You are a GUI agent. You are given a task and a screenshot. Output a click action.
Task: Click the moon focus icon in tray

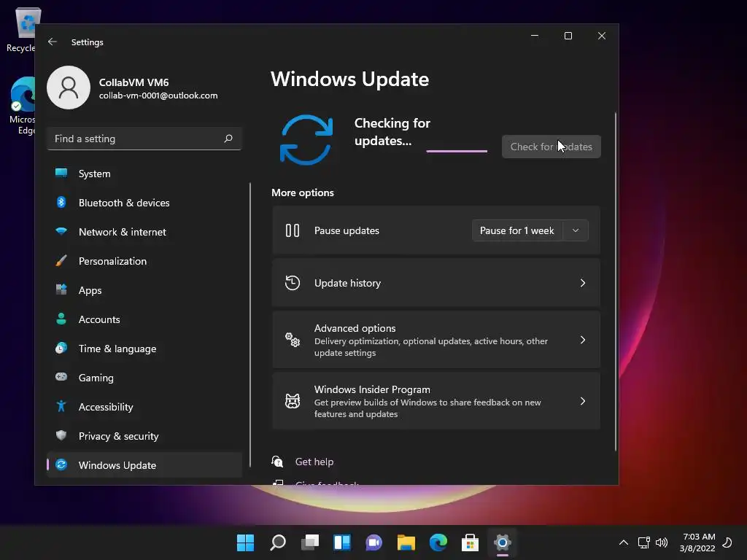727,542
